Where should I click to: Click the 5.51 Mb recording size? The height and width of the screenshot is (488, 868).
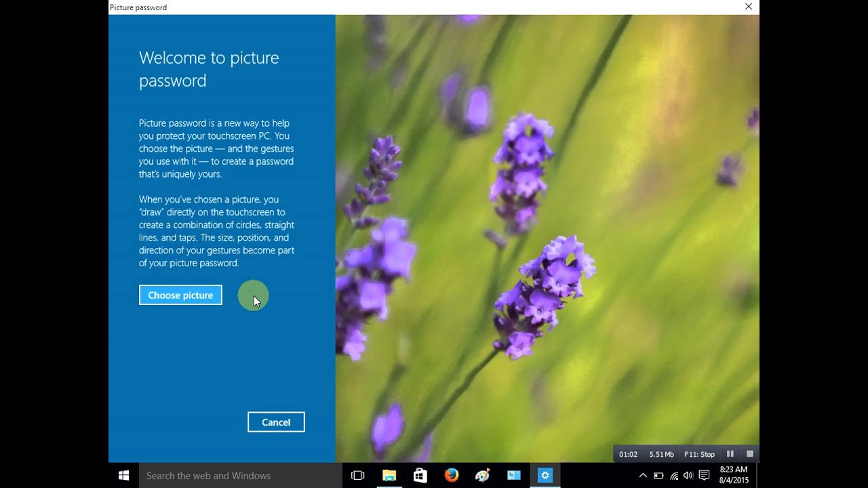click(661, 454)
